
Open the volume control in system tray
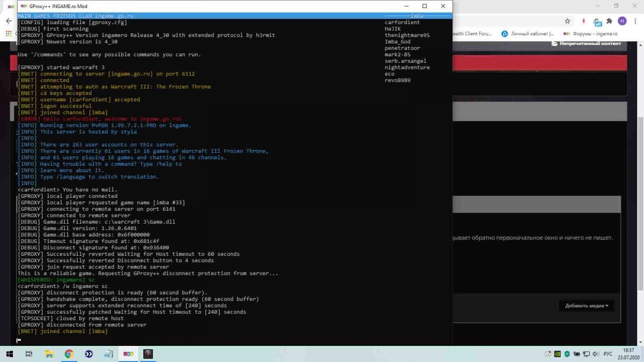pyautogui.click(x=595, y=354)
